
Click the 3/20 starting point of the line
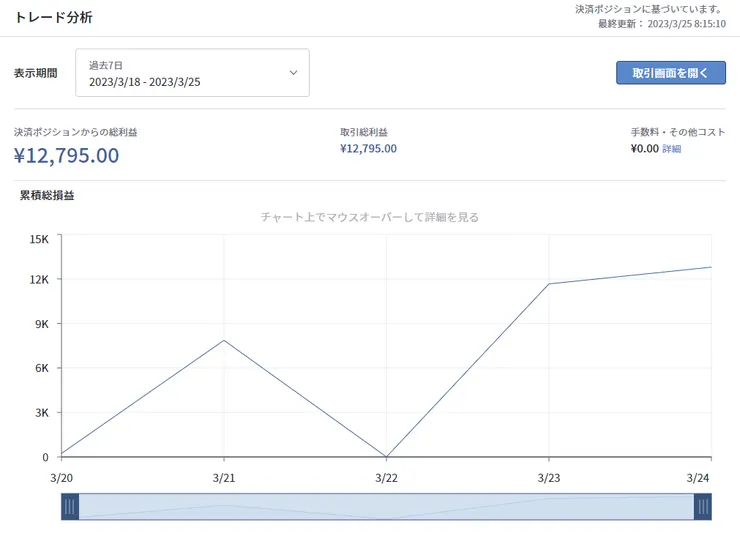[x=62, y=453]
